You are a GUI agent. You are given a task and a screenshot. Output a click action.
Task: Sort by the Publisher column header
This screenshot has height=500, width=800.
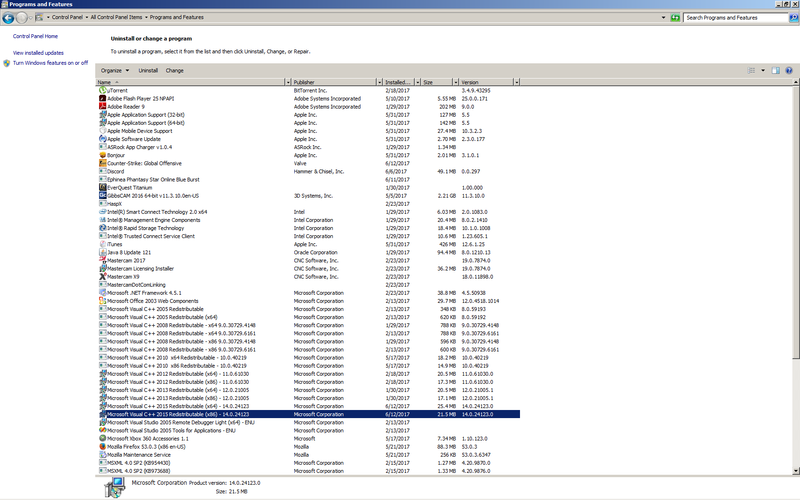(334, 82)
